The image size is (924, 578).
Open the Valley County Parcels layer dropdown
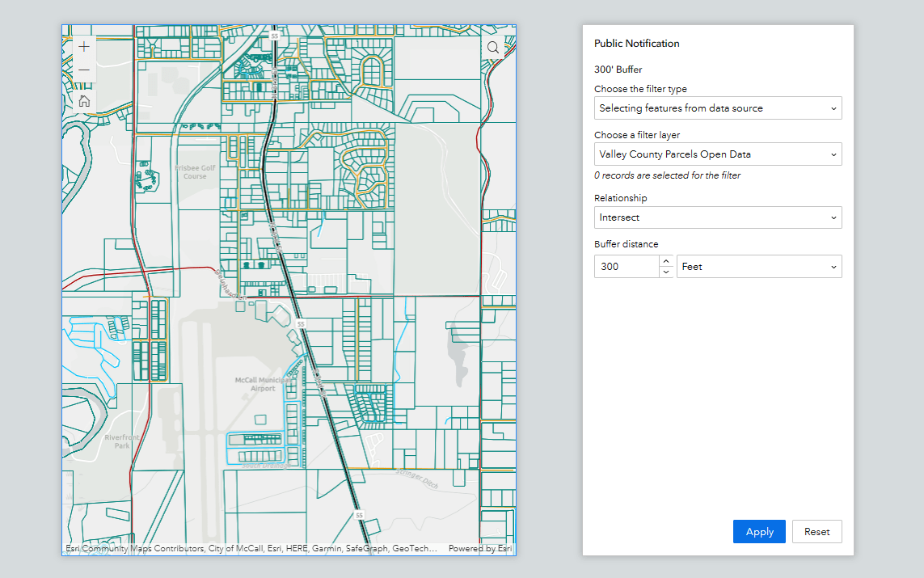click(x=718, y=154)
